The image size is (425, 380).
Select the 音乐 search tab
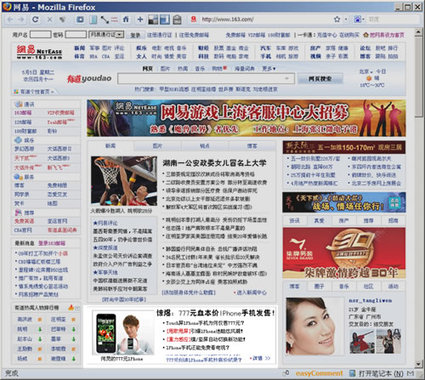200,69
